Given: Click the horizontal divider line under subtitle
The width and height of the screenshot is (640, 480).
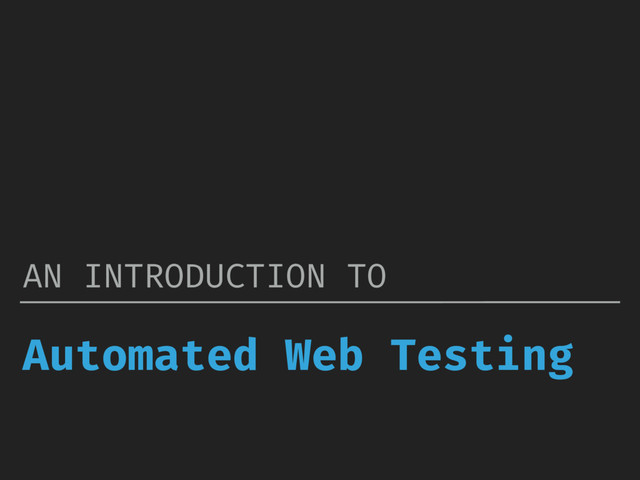Looking at the screenshot, I should (320, 302).
